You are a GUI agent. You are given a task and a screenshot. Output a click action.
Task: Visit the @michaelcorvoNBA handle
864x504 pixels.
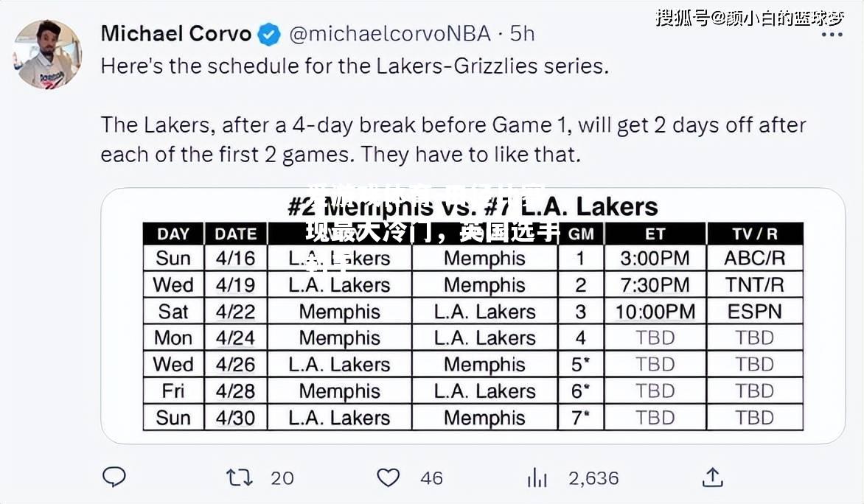tap(389, 34)
